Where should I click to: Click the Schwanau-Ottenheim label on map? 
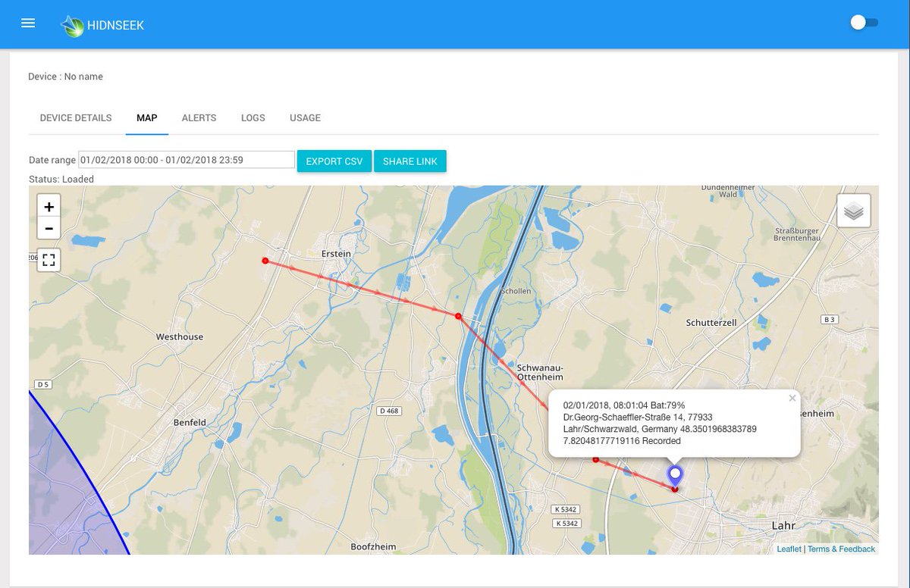pyautogui.click(x=540, y=371)
